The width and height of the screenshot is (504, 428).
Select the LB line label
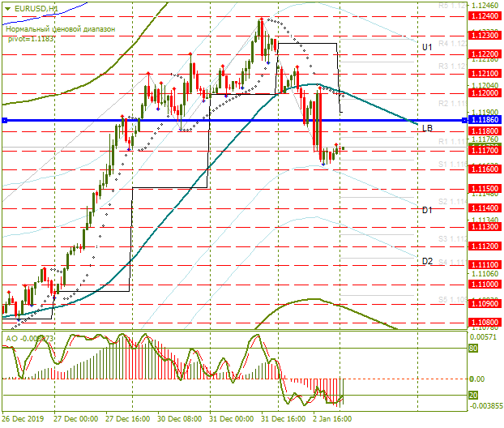(x=427, y=128)
